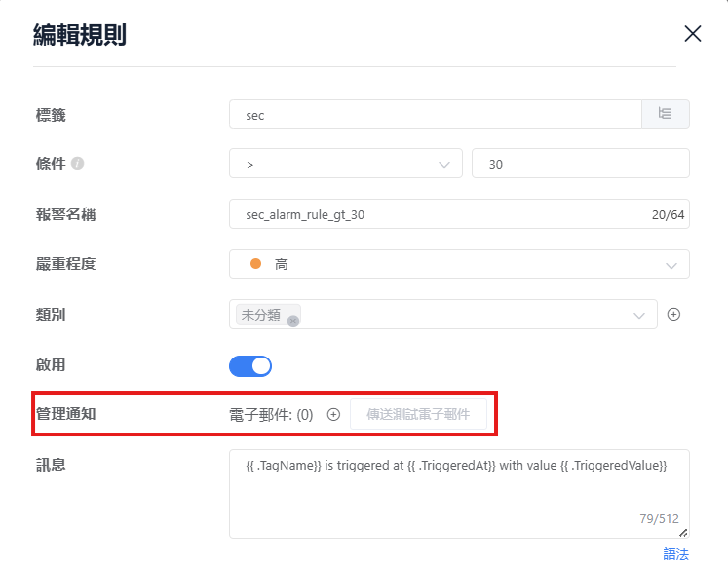Grab the message textarea resize handle
728x566 pixels.
coord(683,532)
